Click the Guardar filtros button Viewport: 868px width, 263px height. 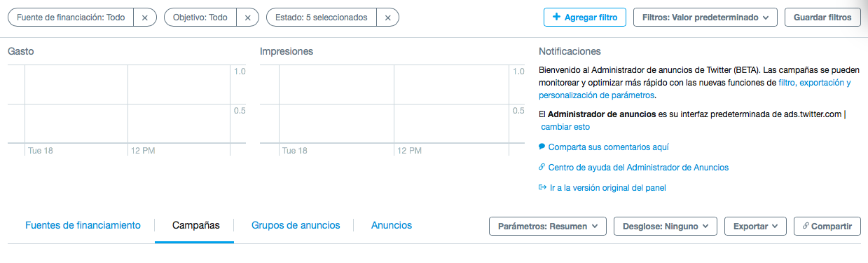click(x=822, y=18)
